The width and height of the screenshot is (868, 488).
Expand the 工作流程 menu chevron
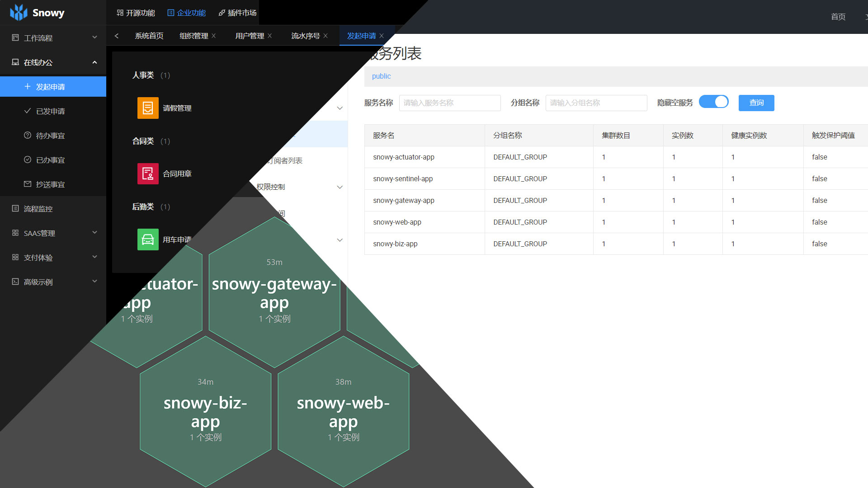[94, 38]
